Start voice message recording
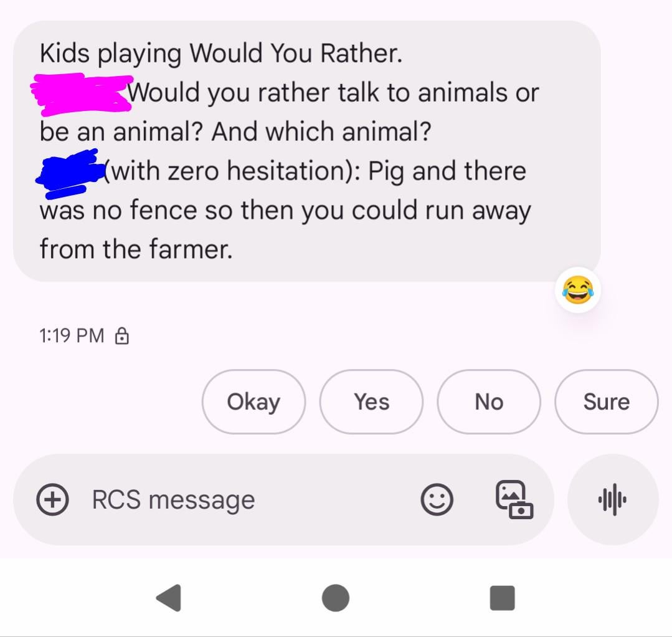 click(x=613, y=499)
